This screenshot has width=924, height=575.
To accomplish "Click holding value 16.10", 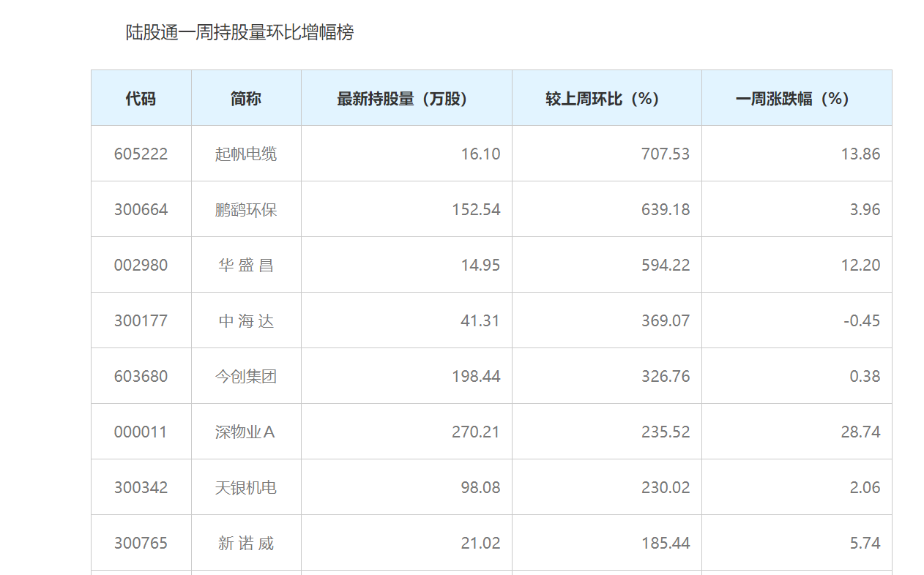I will [x=481, y=154].
